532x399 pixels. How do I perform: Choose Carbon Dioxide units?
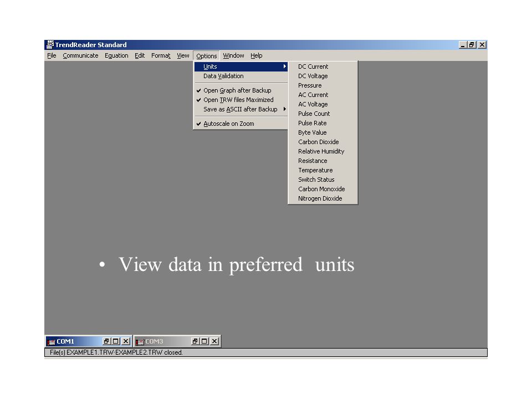click(323, 142)
